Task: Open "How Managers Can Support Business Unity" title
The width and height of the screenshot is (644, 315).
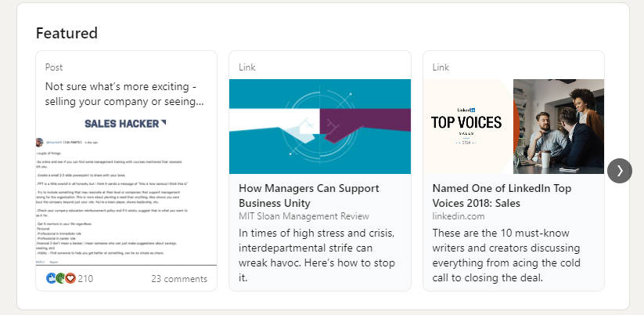Action: pyautogui.click(x=308, y=196)
